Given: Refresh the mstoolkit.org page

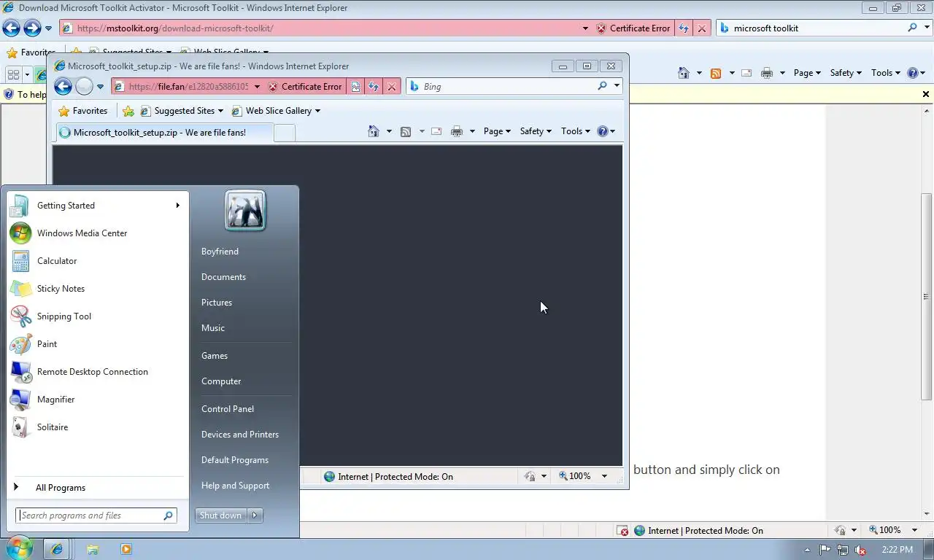Looking at the screenshot, I should [684, 28].
